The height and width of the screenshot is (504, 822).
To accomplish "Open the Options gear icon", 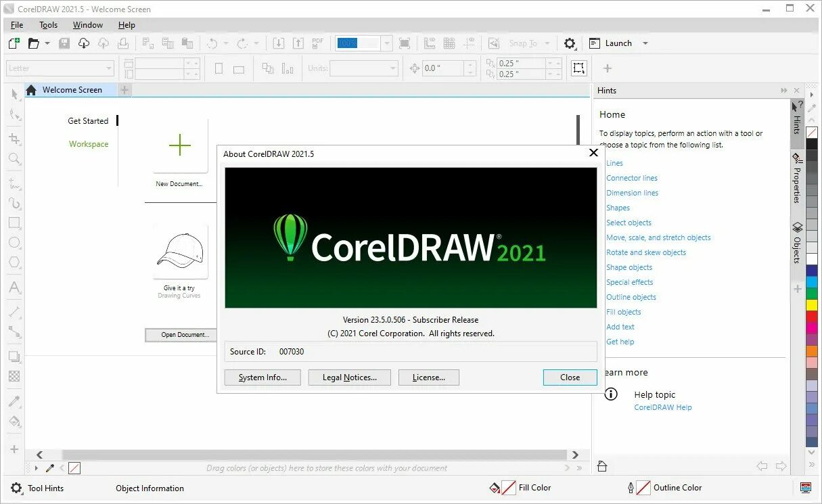I will point(570,43).
